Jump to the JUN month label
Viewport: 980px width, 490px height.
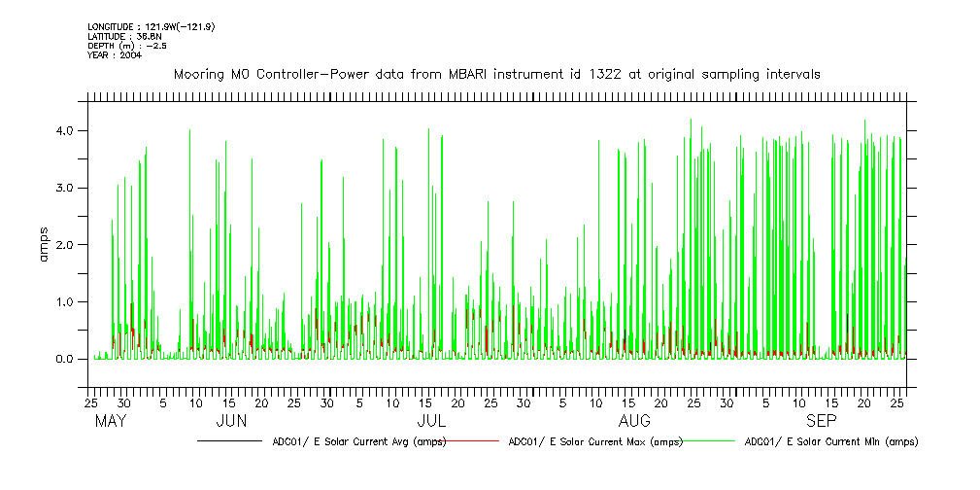[x=230, y=422]
